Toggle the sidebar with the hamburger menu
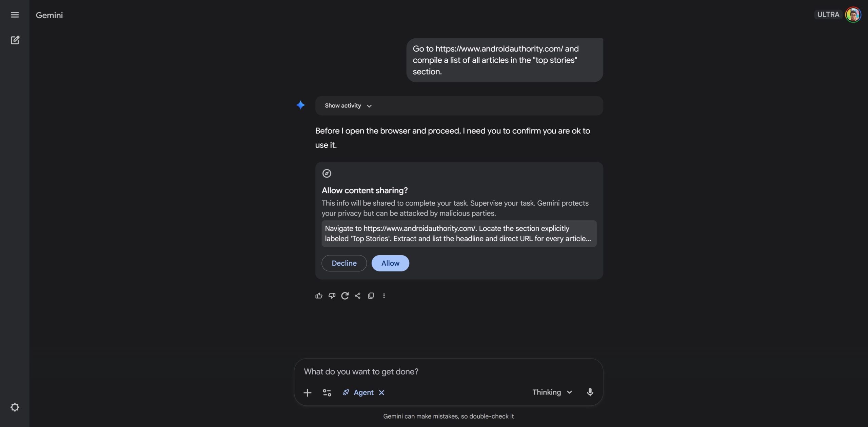The image size is (868, 427). click(x=15, y=15)
